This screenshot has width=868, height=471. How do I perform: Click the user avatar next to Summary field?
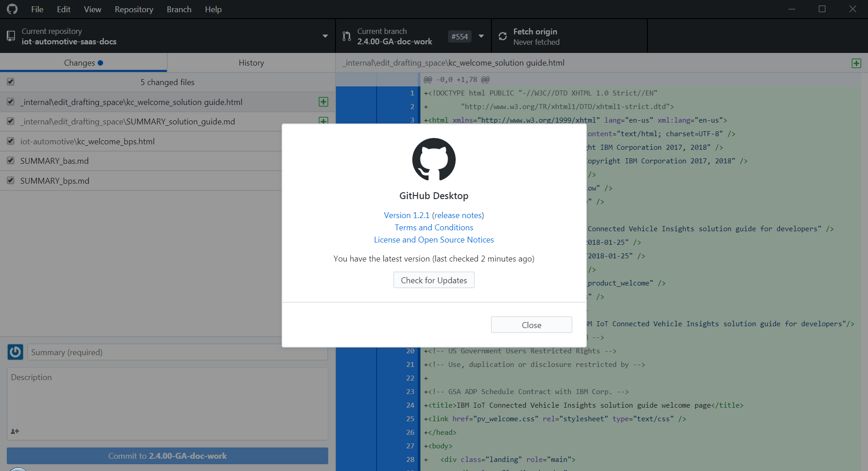click(15, 352)
